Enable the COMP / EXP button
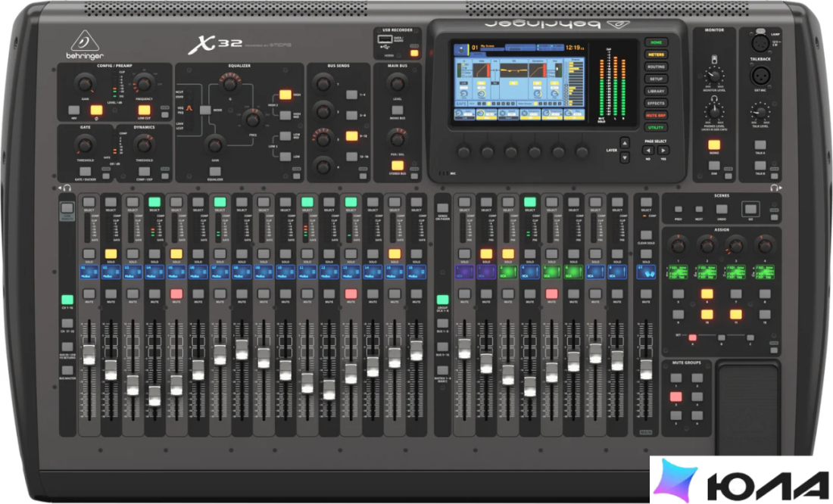This screenshot has width=833, height=504. coord(144,172)
